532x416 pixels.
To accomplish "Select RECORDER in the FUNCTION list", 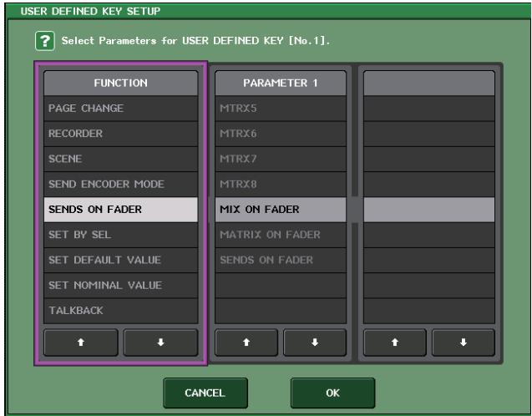I will (121, 134).
